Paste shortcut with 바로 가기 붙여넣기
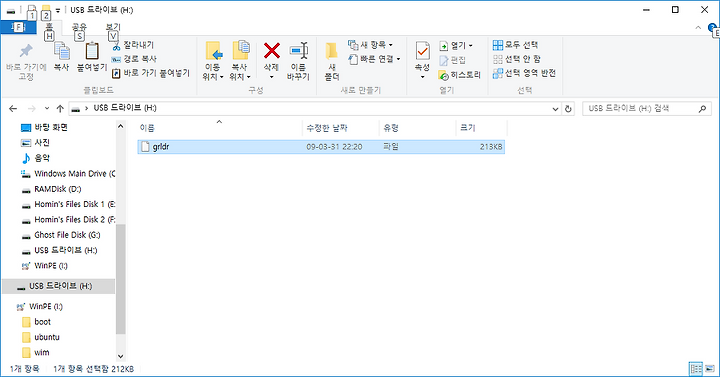 pos(151,73)
